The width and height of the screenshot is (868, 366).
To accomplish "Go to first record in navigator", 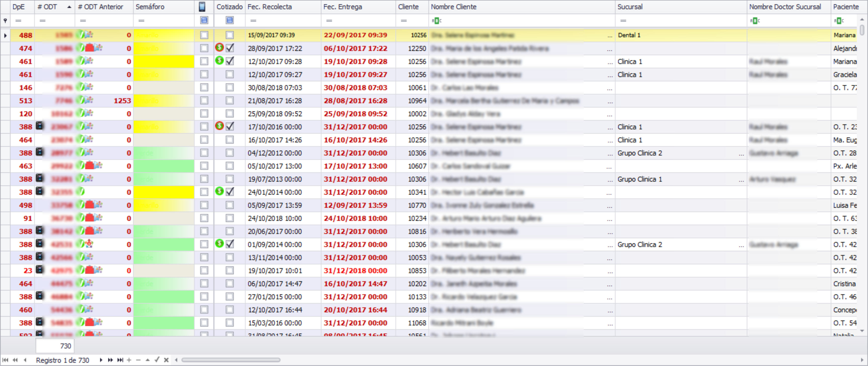I will coord(5,360).
